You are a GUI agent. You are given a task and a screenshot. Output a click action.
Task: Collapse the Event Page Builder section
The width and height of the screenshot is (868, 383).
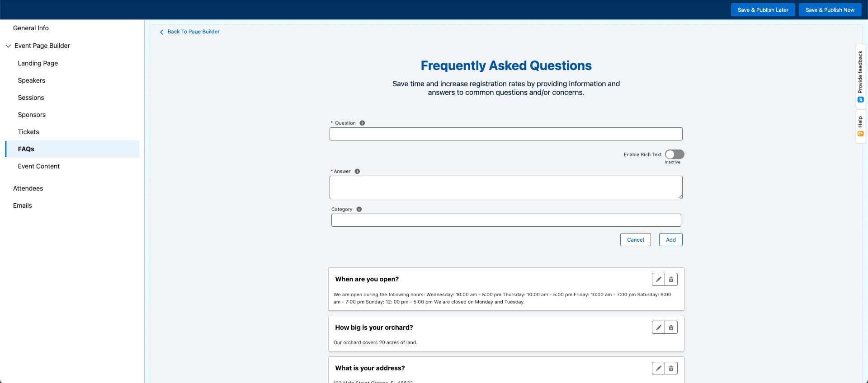pos(8,46)
